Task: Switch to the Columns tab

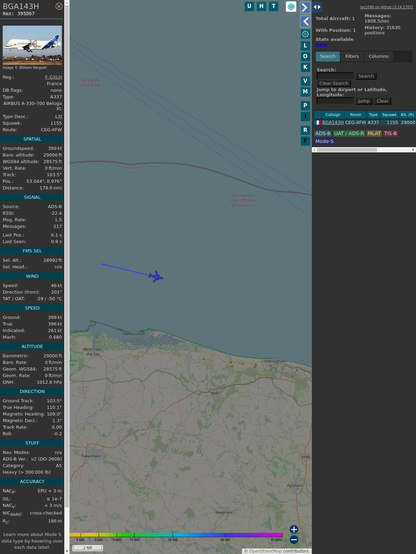Action: click(378, 56)
